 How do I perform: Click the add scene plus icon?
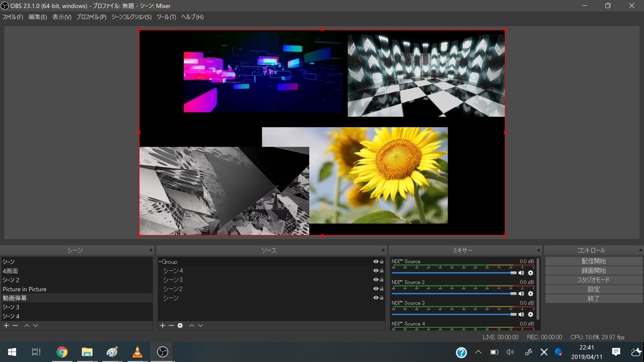pos(6,326)
